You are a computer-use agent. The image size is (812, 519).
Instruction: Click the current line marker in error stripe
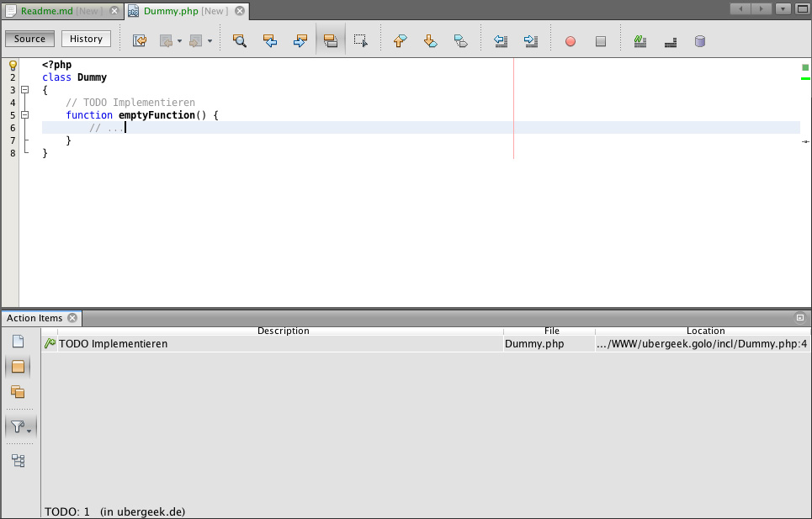point(805,141)
